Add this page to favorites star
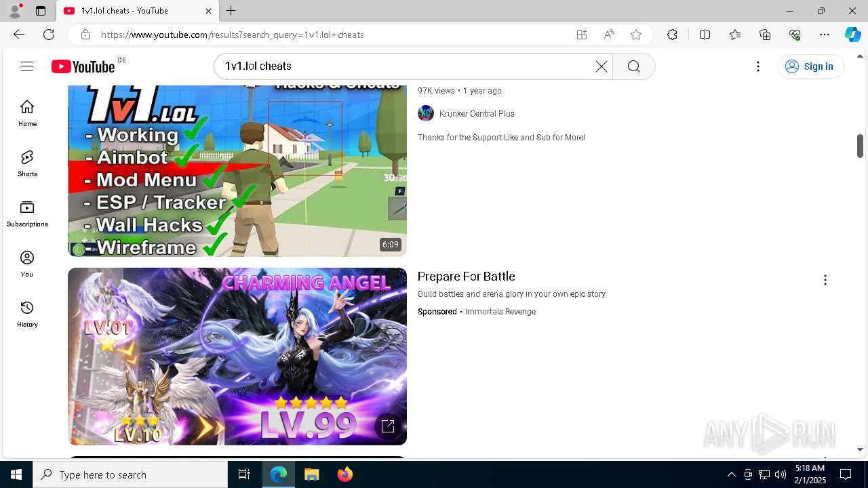The width and height of the screenshot is (868, 488). 636,35
